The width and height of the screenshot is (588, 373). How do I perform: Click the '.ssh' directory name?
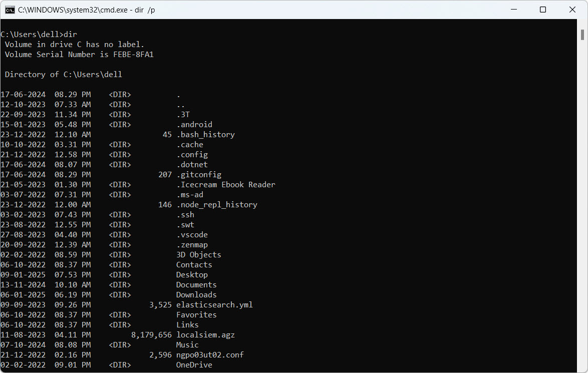coord(185,214)
